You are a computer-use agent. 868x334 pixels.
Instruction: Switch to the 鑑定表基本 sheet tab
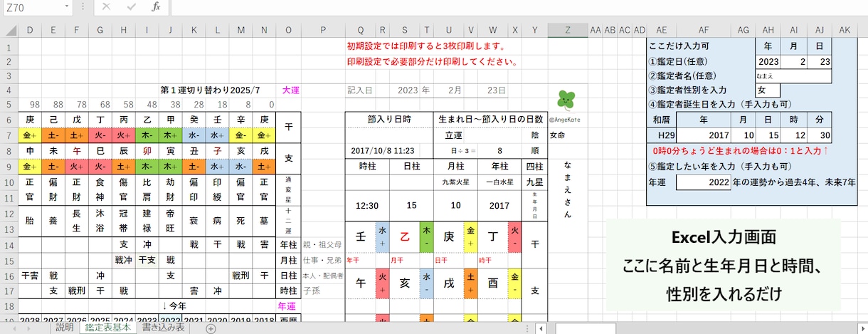click(107, 328)
